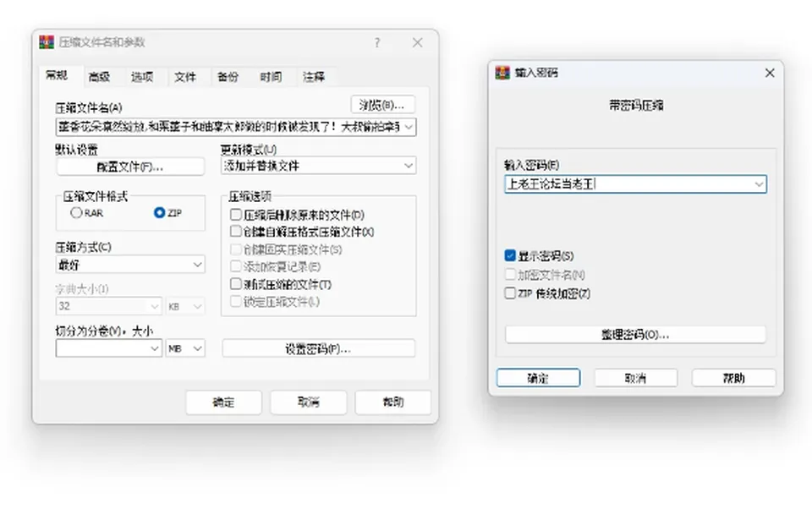Click the 浏览(B)... button
This screenshot has height=509, width=812.
click(x=382, y=105)
